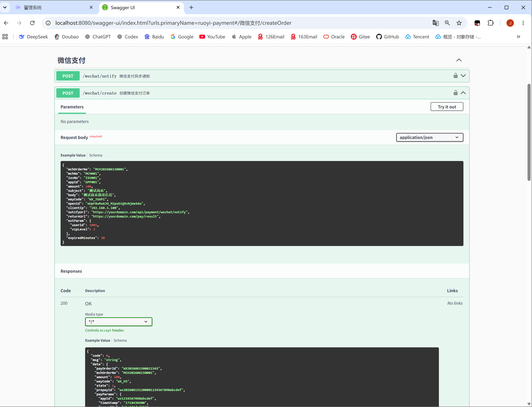Select the Parameters tab
The height and width of the screenshot is (407, 532).
[72, 107]
